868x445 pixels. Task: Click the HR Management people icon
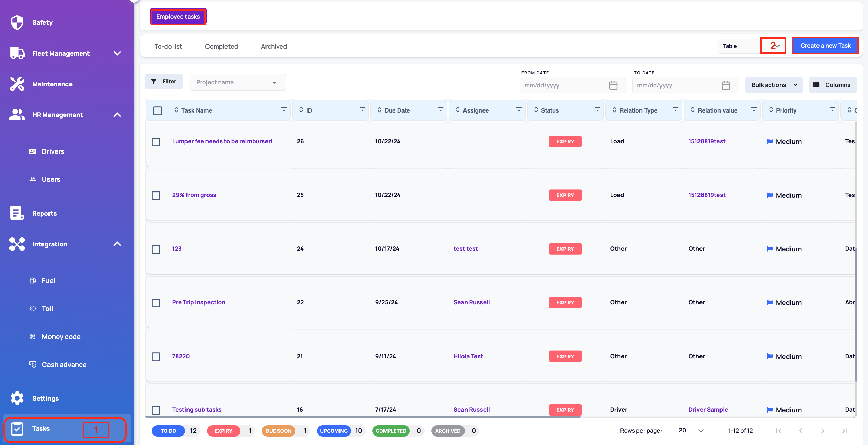pyautogui.click(x=17, y=115)
